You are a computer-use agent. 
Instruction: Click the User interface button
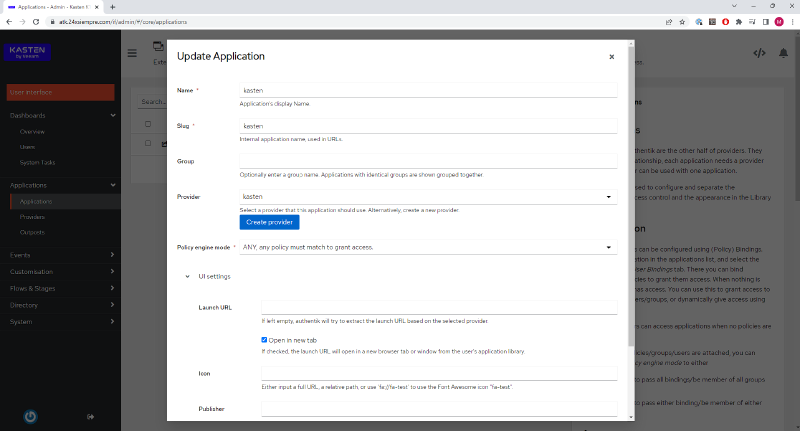tap(60, 92)
